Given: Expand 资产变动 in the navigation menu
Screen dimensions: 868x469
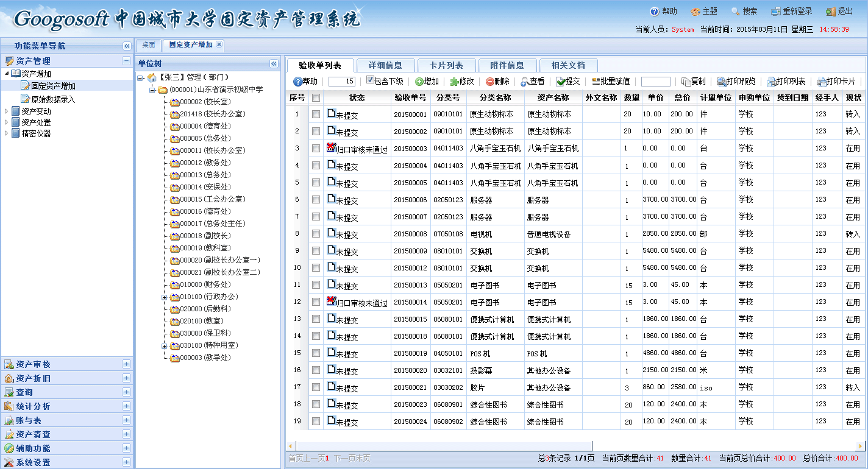Looking at the screenshot, I should (7, 111).
